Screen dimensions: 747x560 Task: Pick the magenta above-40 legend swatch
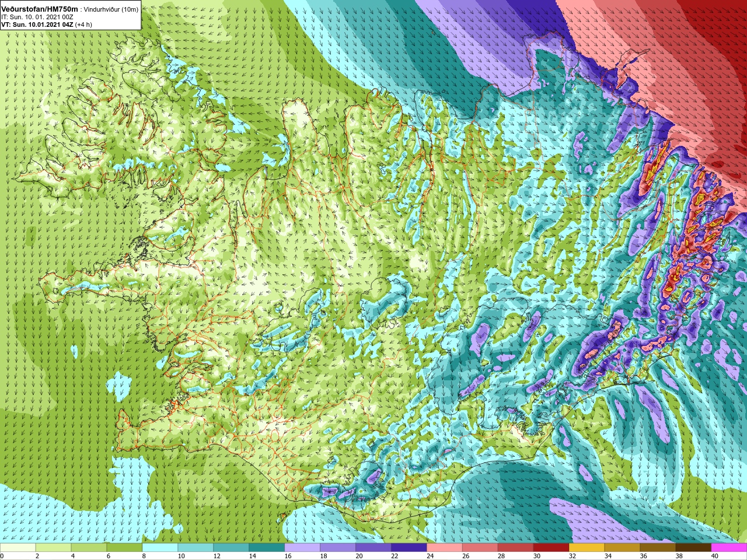(729, 547)
